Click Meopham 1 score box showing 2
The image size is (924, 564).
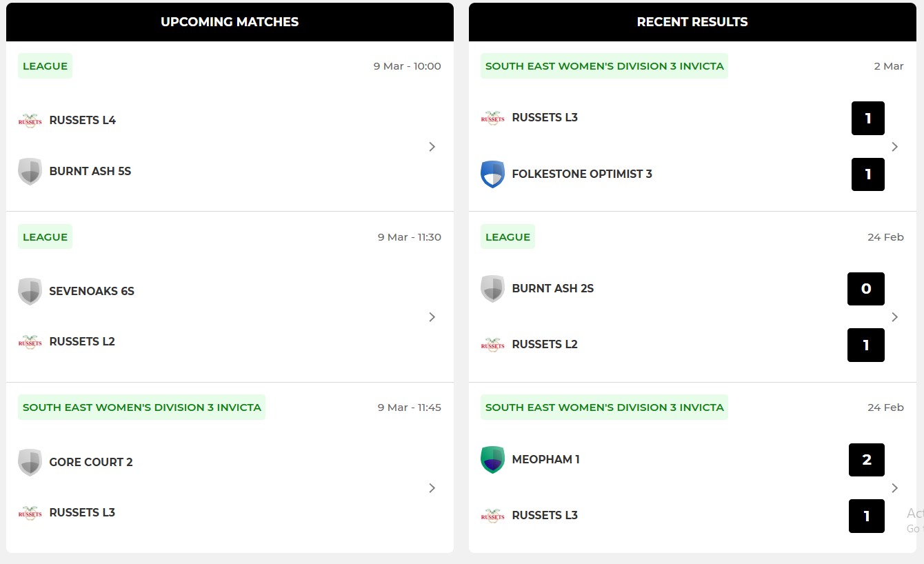click(867, 460)
